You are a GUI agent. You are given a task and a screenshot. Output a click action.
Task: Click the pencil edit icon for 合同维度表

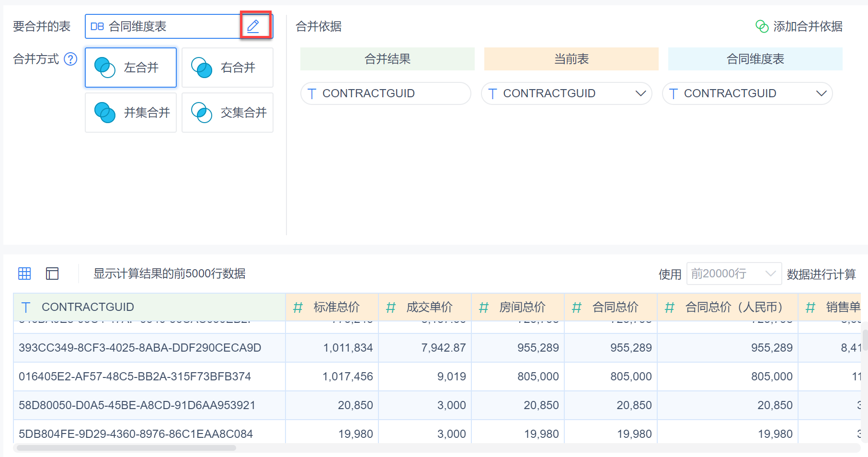[253, 26]
